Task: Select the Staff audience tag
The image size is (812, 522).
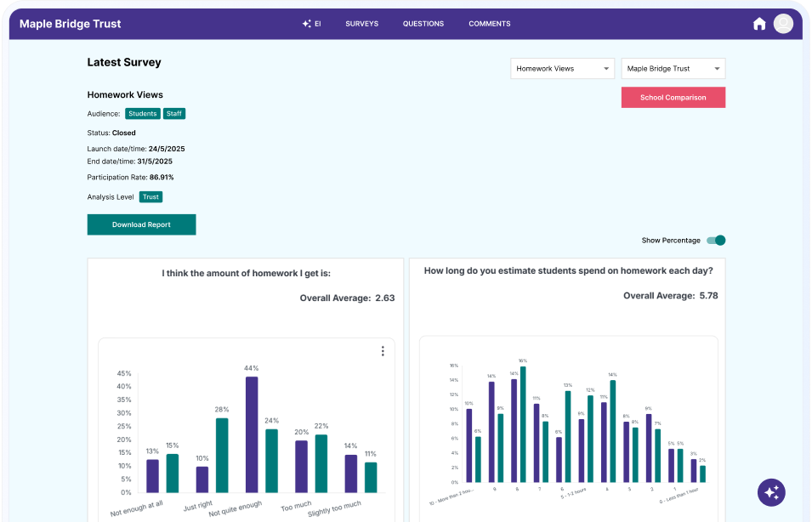Action: (173, 114)
